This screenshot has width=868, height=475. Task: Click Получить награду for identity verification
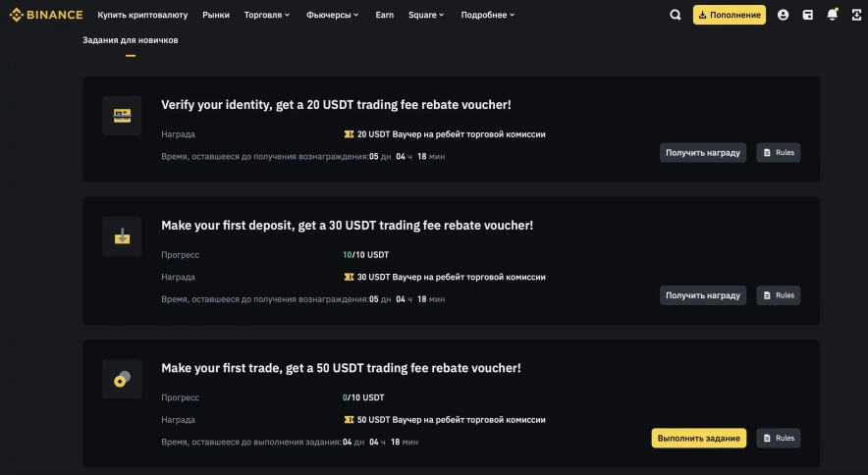point(702,153)
